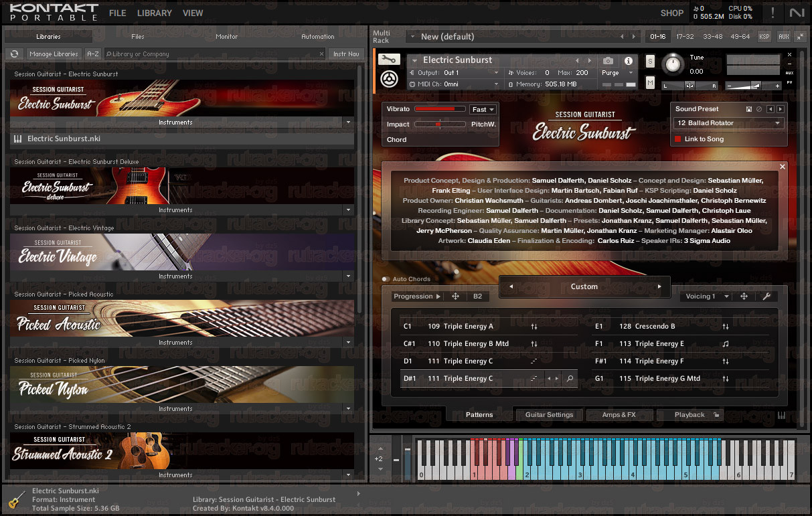Screen dimensions: 812x516
Task: Switch to Guitar Settings tab
Action: click(549, 415)
